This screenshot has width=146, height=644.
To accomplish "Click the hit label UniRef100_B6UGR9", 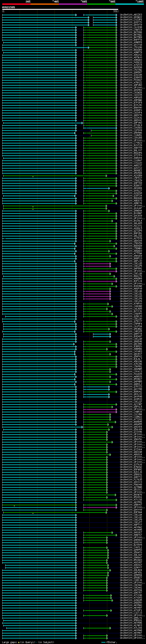I will coord(131,50).
